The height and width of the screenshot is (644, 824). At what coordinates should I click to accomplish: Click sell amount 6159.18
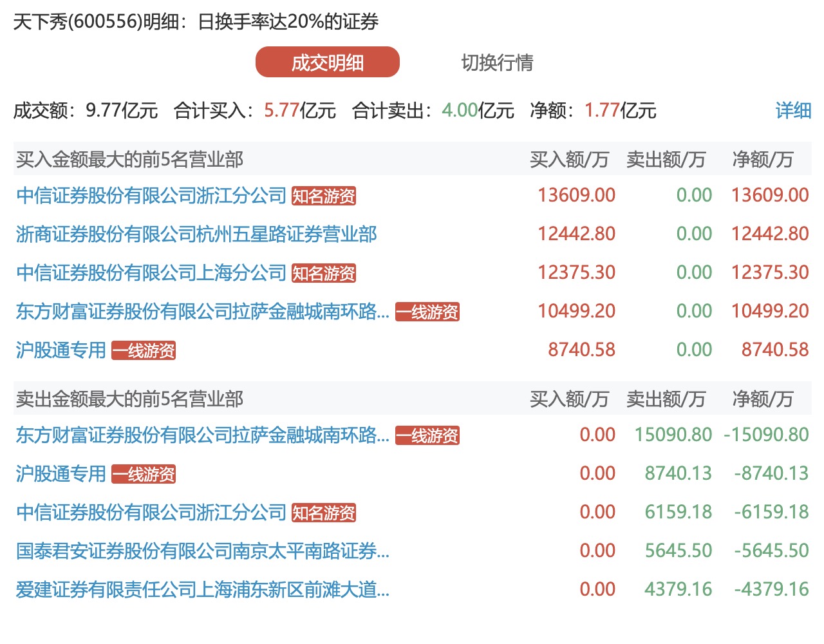[679, 512]
